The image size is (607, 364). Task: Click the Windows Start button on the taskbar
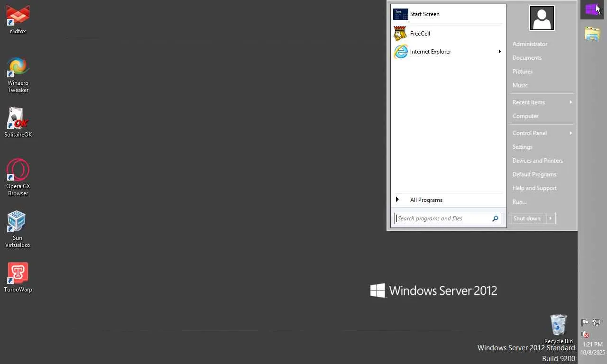click(592, 9)
